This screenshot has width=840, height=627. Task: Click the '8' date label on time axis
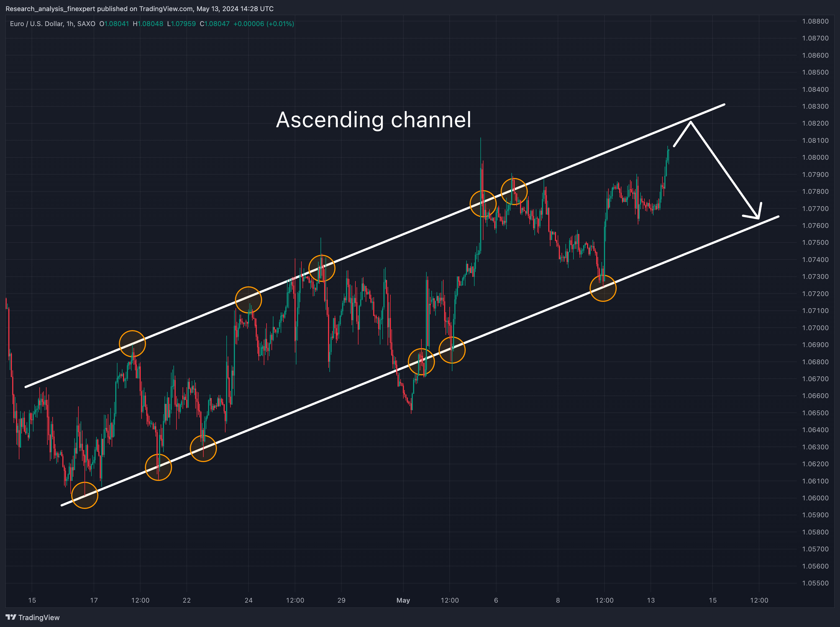pyautogui.click(x=558, y=600)
